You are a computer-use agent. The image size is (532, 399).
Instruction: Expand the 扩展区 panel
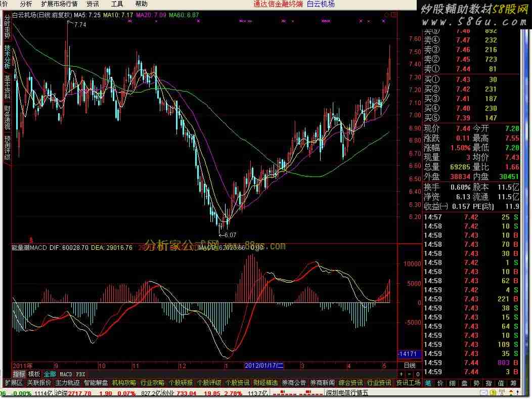13,383
